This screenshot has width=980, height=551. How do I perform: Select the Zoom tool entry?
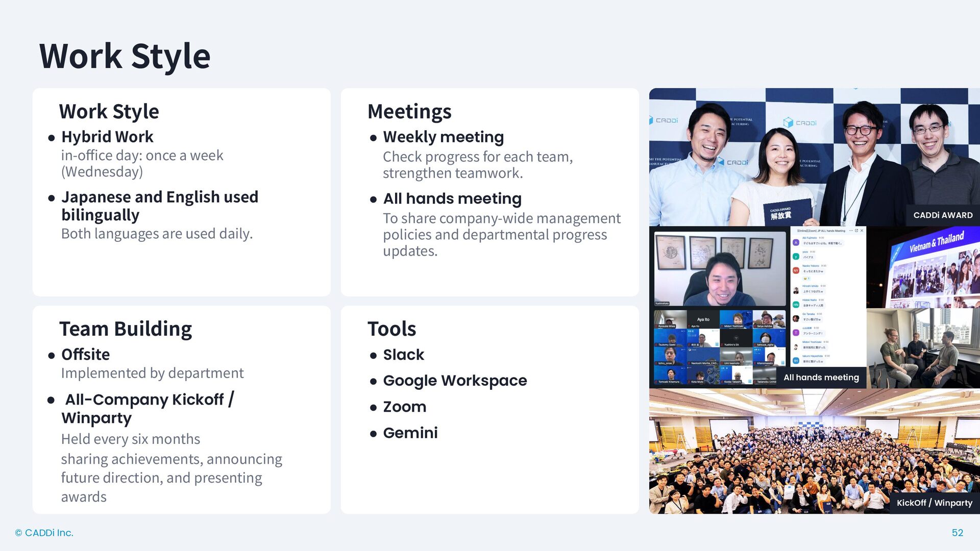point(404,407)
